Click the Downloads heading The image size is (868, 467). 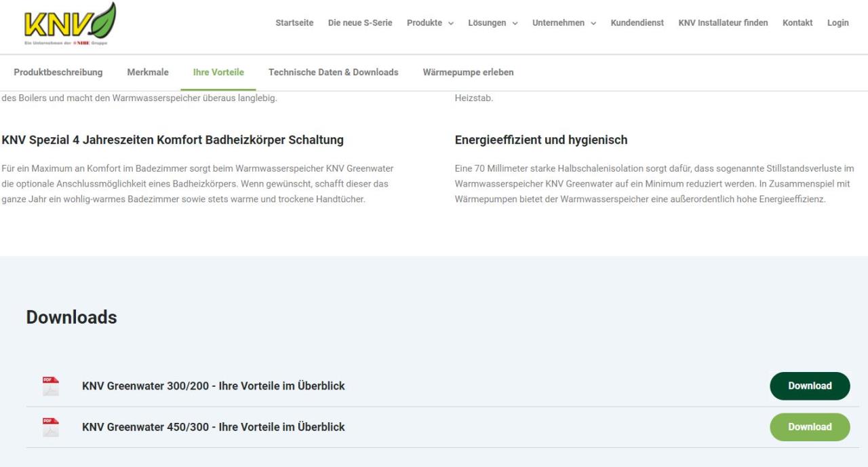click(x=71, y=317)
